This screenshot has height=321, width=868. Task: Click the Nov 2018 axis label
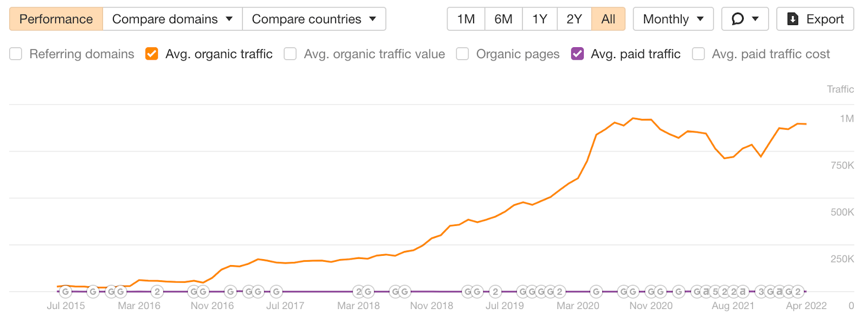pos(431,306)
